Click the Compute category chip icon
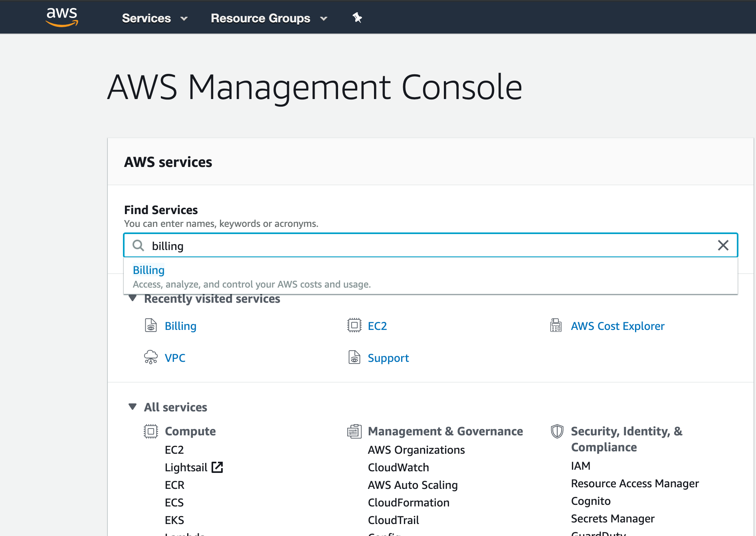Image resolution: width=756 pixels, height=536 pixels. click(x=150, y=431)
